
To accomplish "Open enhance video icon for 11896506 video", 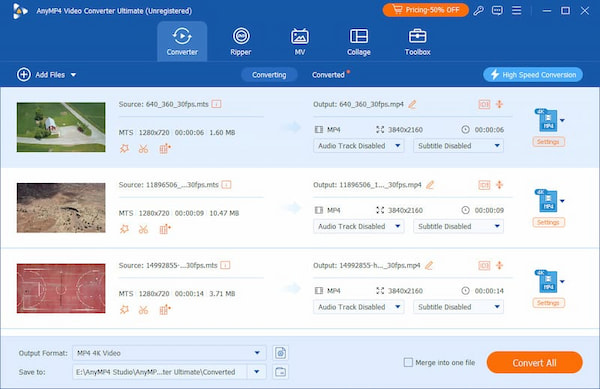I will (x=165, y=229).
